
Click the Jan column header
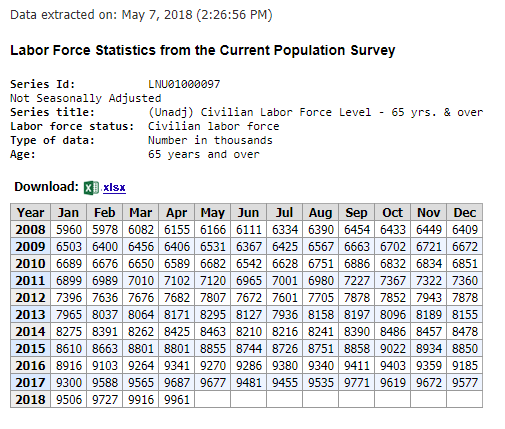point(68,212)
